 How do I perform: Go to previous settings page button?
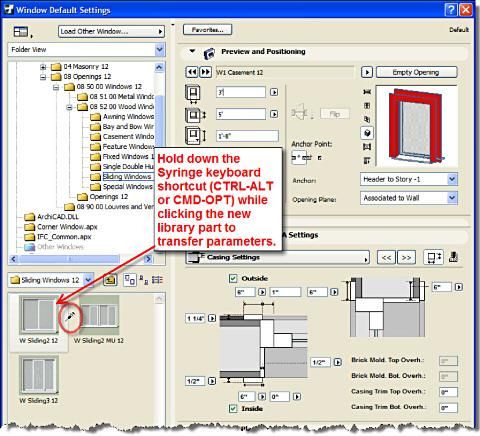point(386,258)
